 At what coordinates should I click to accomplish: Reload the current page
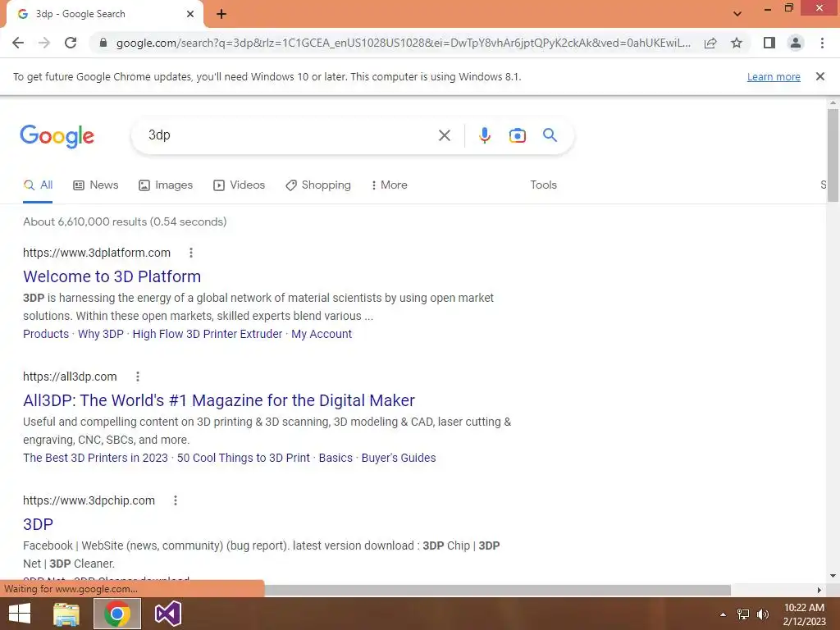click(x=71, y=43)
